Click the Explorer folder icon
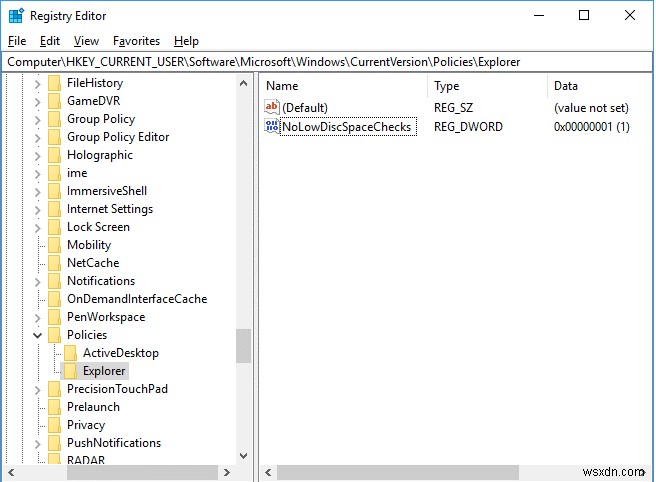This screenshot has height=482, width=656. (x=70, y=371)
